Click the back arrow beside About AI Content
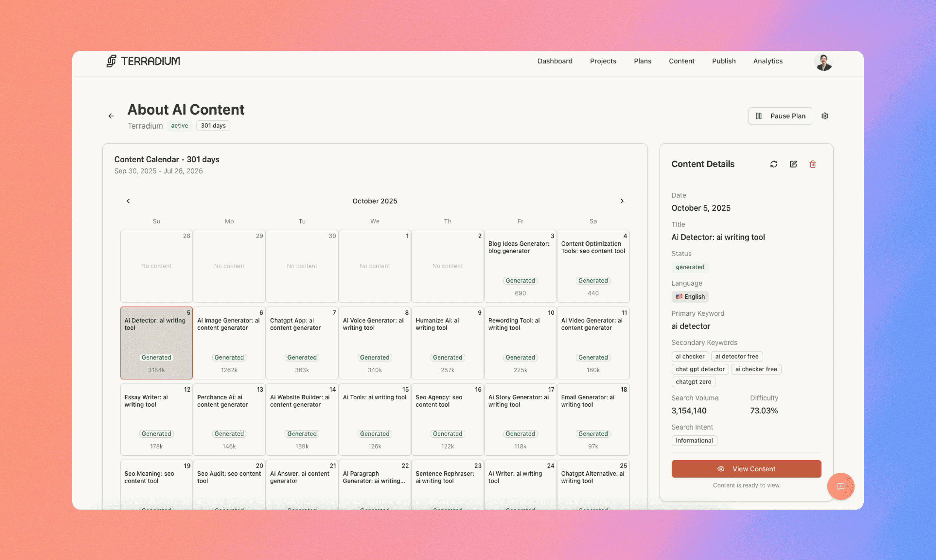This screenshot has height=560, width=936. click(111, 116)
